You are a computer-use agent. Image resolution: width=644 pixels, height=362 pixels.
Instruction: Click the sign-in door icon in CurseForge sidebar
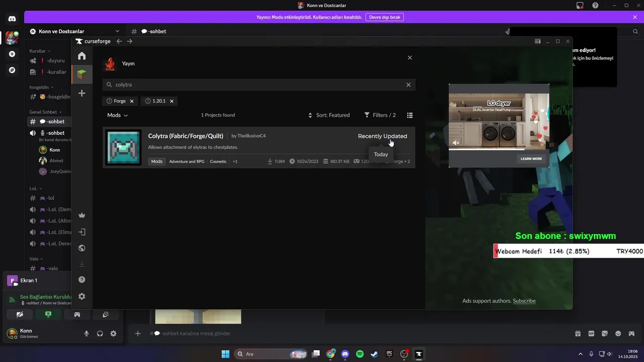click(x=82, y=232)
